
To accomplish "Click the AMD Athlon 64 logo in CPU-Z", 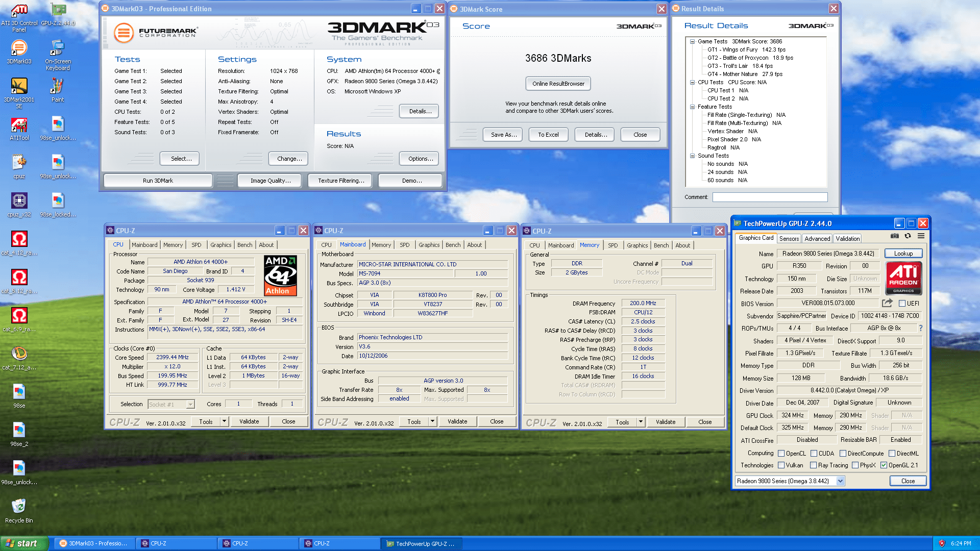I will click(280, 275).
